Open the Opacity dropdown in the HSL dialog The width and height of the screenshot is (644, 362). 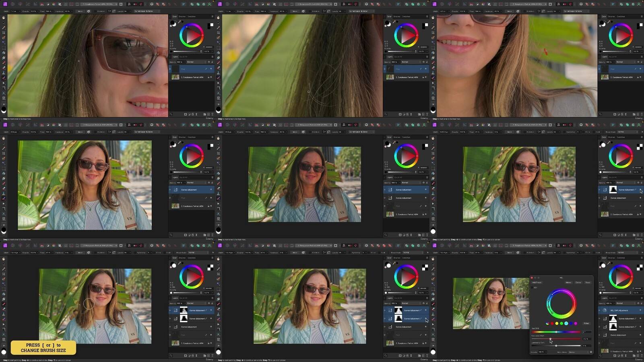543,352
